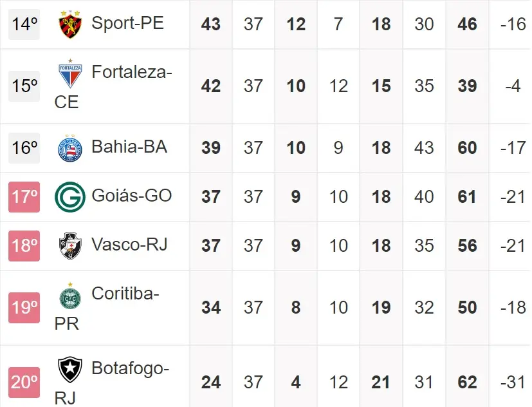Open the Sport-PE team name
Screen dimensions: 532x407
pyautogui.click(x=127, y=23)
